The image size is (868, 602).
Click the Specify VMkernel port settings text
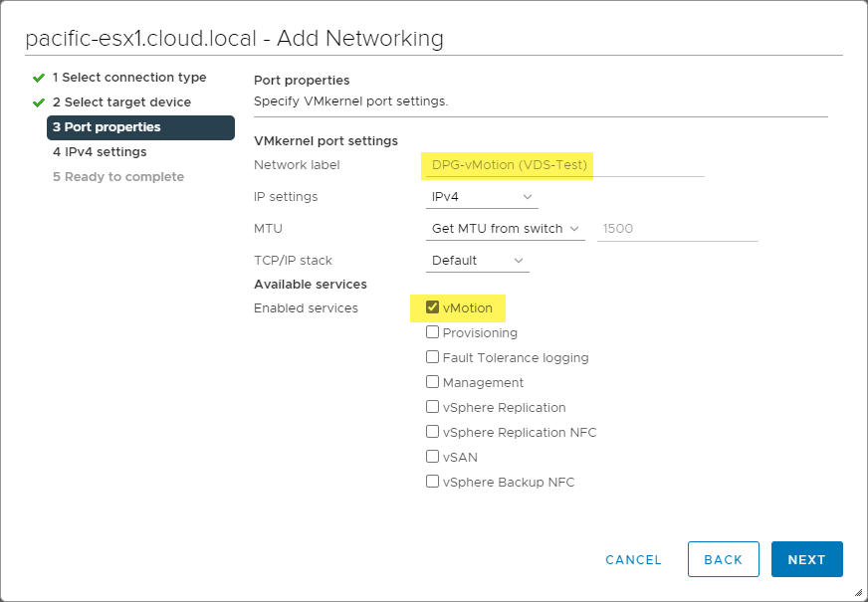[x=350, y=101]
